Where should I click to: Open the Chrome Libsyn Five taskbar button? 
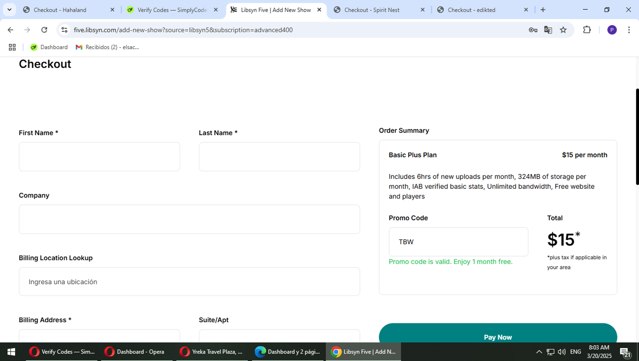(364, 352)
